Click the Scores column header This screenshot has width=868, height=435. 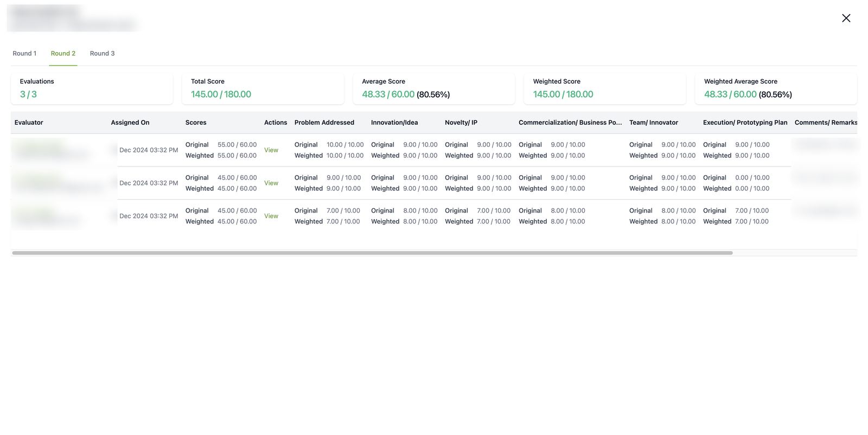point(196,123)
